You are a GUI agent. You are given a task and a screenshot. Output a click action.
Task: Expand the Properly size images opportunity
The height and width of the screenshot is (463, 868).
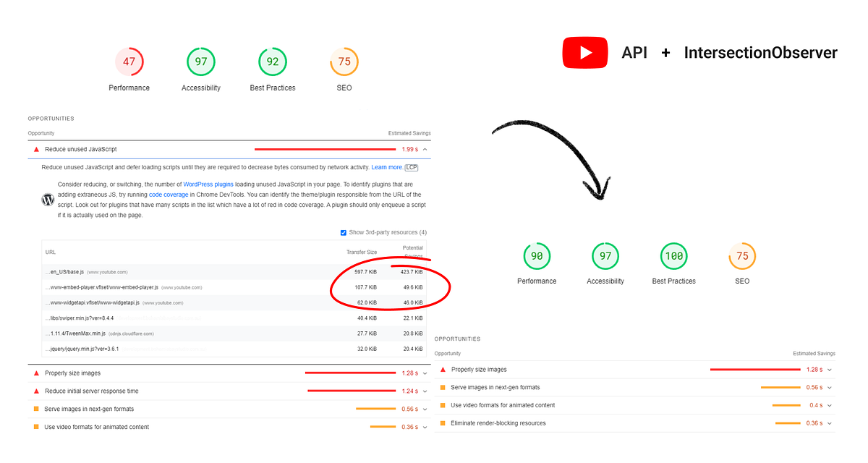point(425,373)
